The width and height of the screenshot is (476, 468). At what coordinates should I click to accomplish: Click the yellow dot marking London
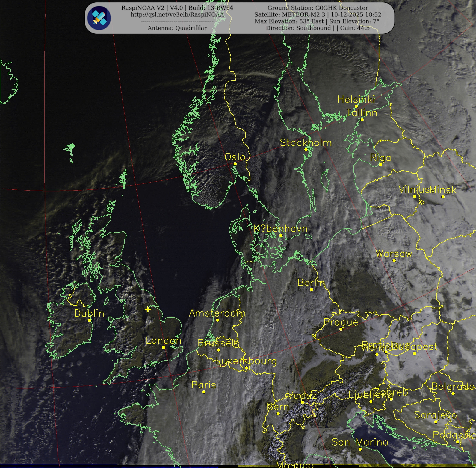(164, 347)
